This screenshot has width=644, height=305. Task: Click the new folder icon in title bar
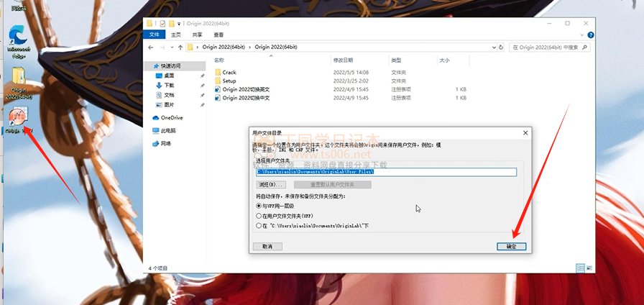point(172,24)
